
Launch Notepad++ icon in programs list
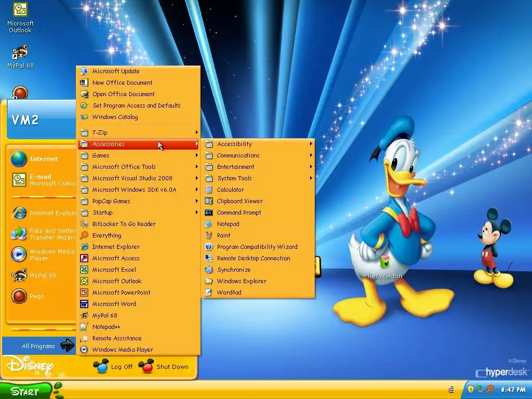coord(84,327)
